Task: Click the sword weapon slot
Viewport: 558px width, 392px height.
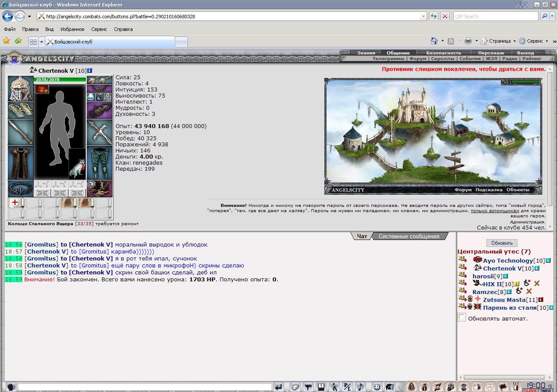Action: (x=20, y=132)
